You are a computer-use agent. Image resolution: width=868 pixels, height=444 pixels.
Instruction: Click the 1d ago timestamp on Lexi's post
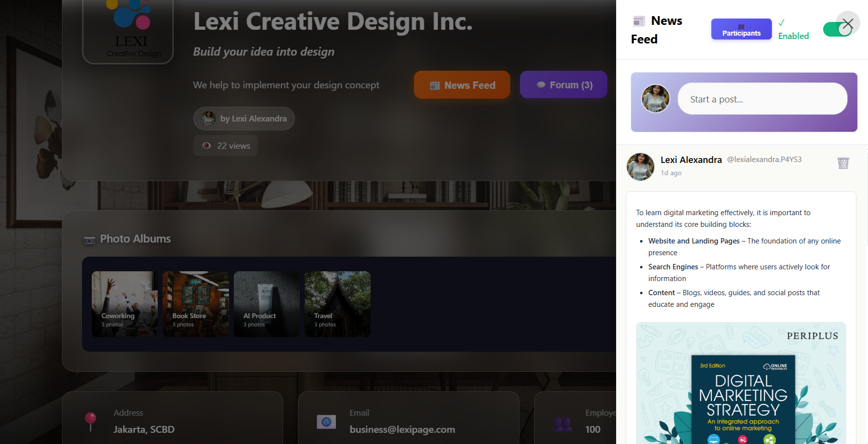pos(671,173)
